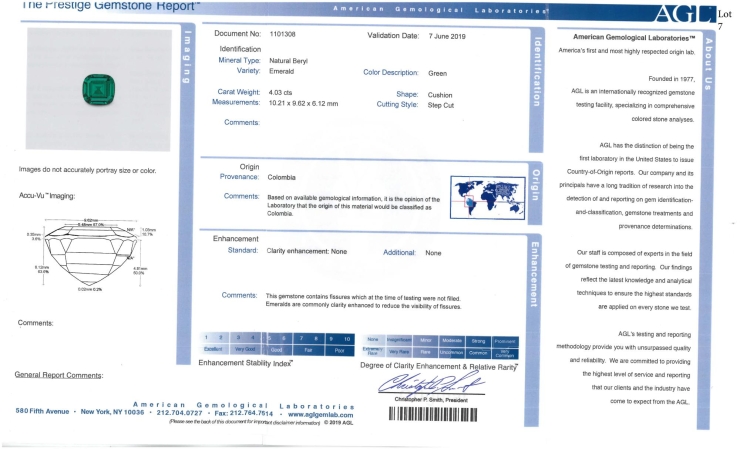Click "Clarity enhancement: None" text

click(307, 251)
